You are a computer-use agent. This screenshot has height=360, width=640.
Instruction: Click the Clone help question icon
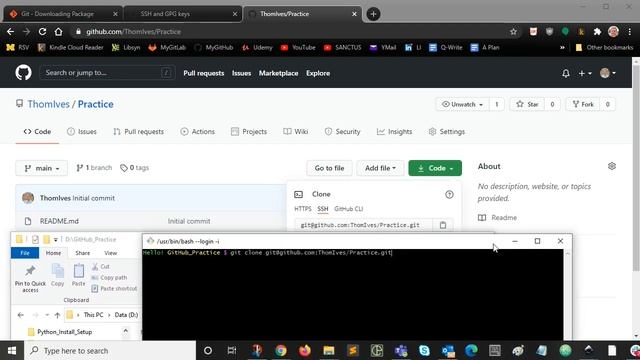click(449, 195)
